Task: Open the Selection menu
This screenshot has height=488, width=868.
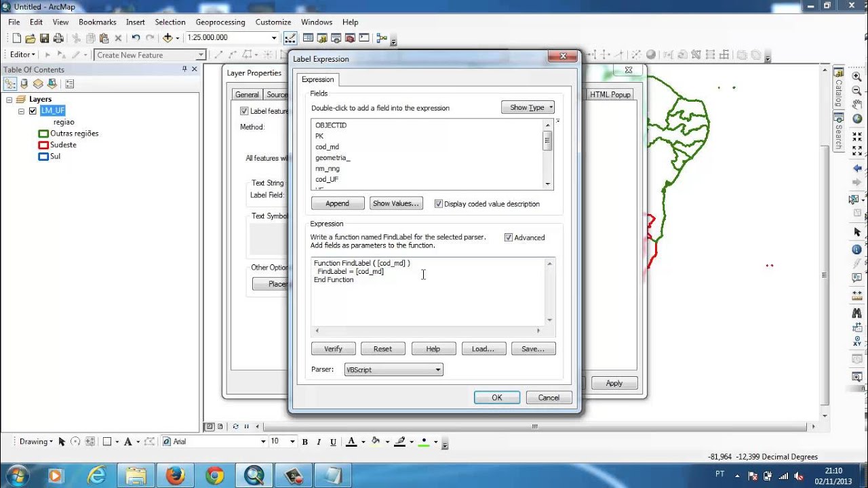Action: 170,22
